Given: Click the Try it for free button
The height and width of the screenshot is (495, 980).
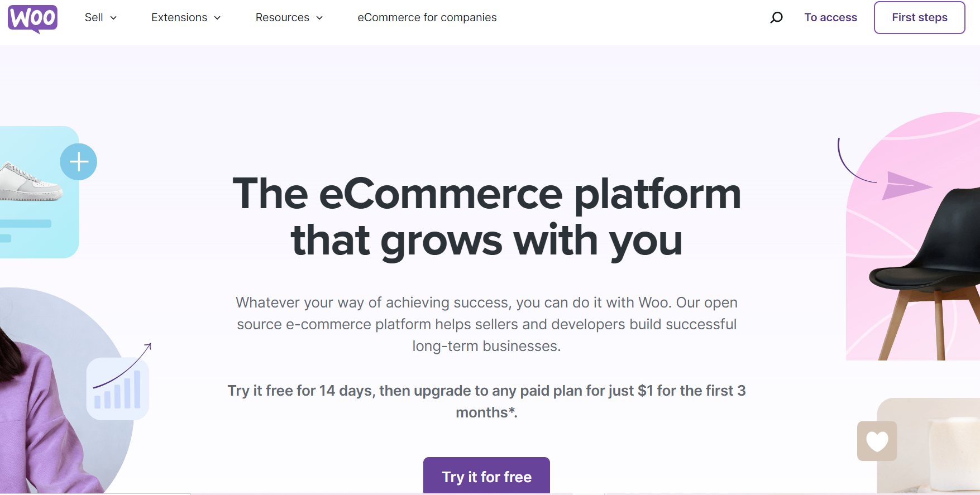Looking at the screenshot, I should tap(486, 476).
